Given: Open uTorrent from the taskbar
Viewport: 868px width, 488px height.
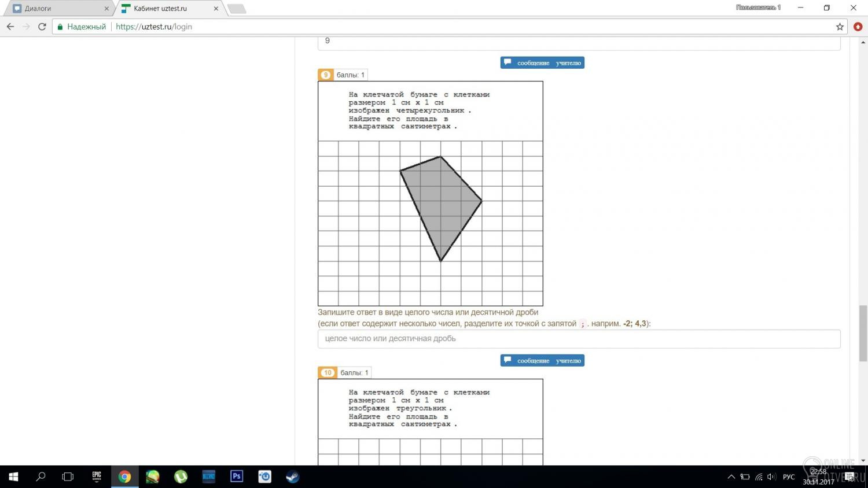Looking at the screenshot, I should coord(181,476).
